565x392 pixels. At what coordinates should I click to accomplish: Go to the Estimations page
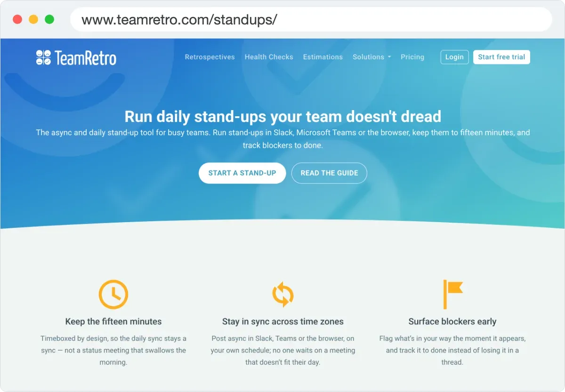pos(323,57)
